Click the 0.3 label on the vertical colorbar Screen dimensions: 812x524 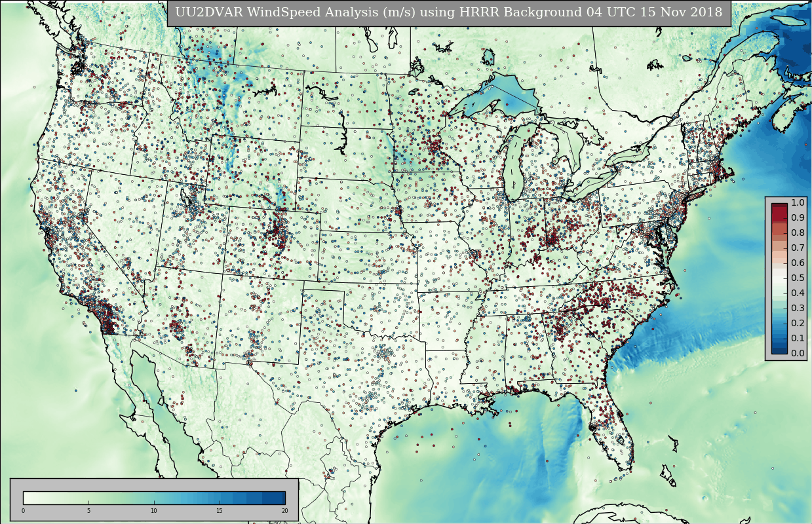[x=798, y=309]
